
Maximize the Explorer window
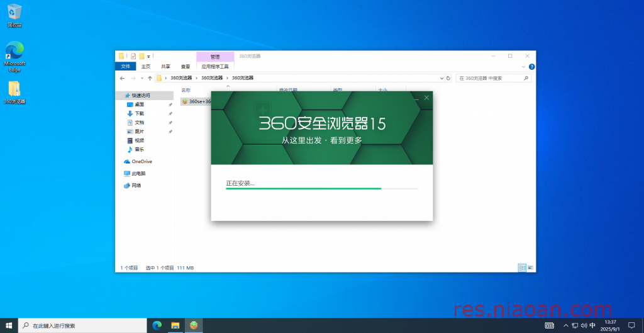(x=510, y=56)
